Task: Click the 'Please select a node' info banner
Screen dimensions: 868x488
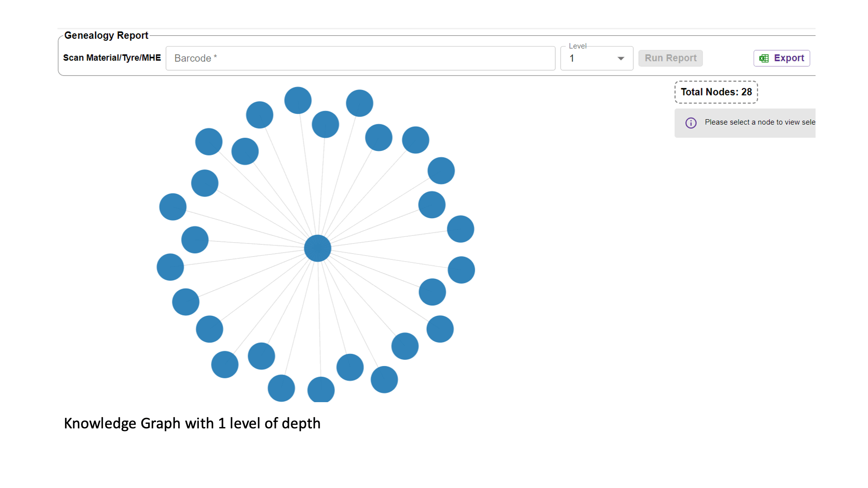Action: pyautogui.click(x=750, y=122)
